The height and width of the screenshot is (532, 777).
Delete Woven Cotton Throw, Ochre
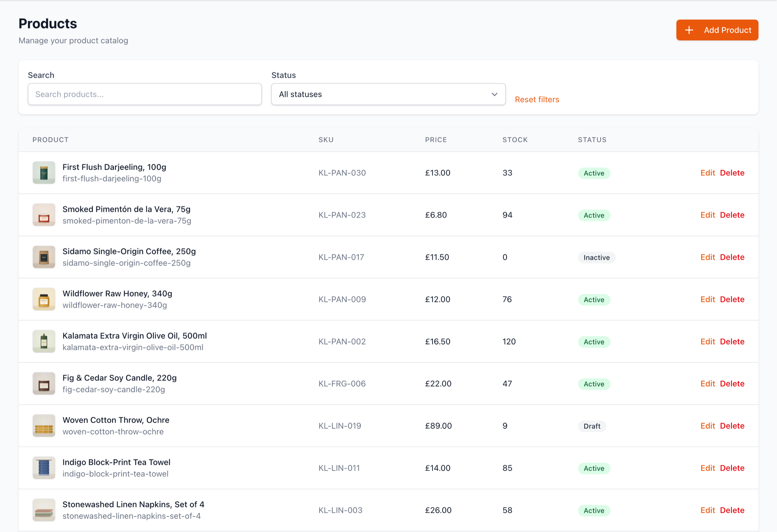click(x=732, y=426)
